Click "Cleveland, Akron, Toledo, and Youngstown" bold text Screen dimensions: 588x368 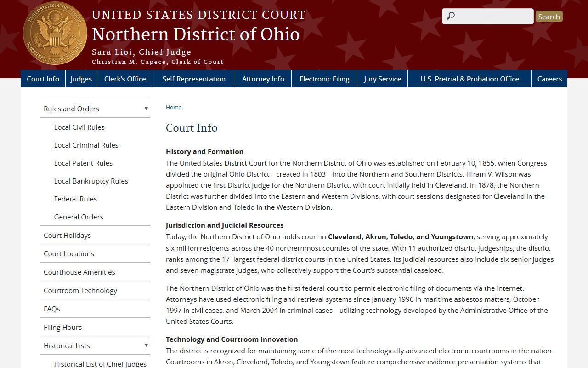pyautogui.click(x=401, y=236)
